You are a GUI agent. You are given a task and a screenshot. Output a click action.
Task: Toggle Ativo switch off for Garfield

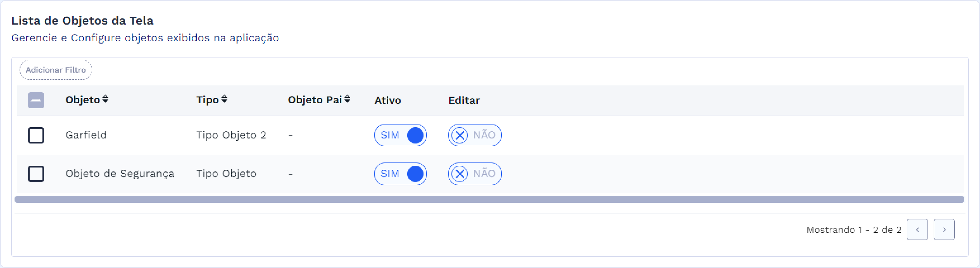[401, 135]
